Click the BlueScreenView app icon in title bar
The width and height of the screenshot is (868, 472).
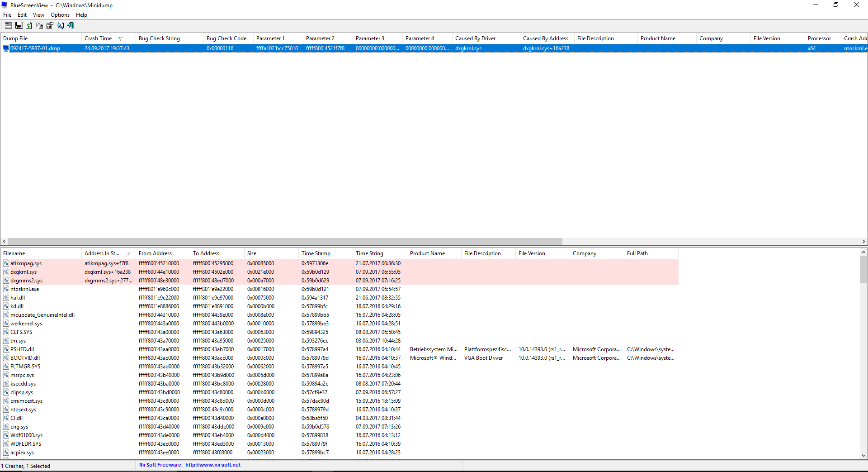5,5
